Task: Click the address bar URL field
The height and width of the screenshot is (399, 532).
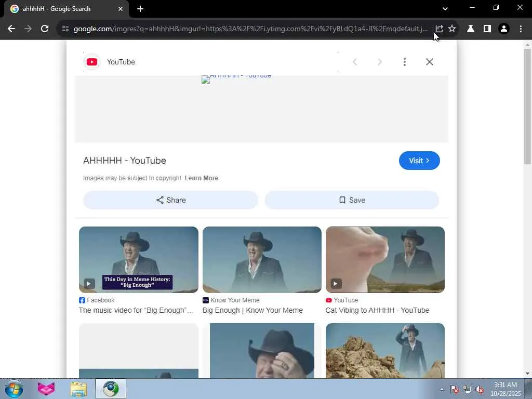Action: (x=250, y=29)
